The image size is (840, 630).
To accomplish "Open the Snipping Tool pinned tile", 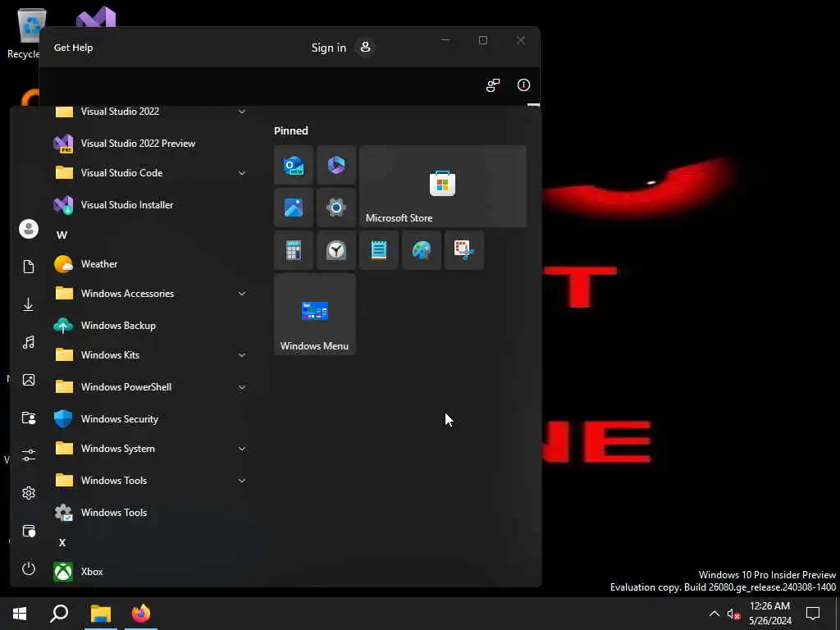I will [x=464, y=250].
